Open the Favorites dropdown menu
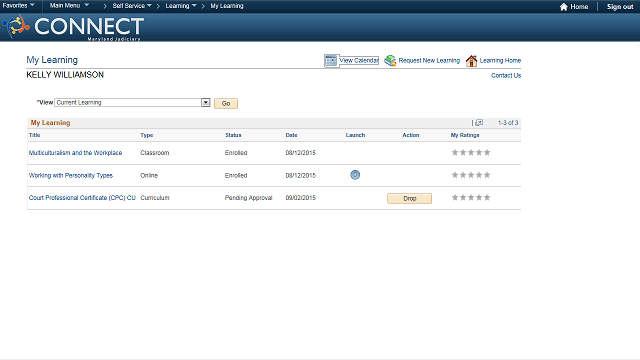 point(18,5)
